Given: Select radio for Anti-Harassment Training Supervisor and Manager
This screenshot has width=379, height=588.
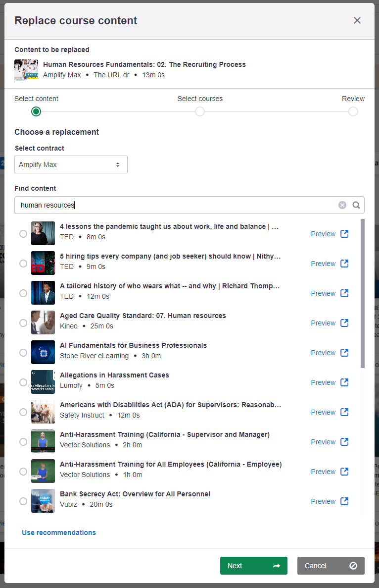Looking at the screenshot, I should coord(23,442).
